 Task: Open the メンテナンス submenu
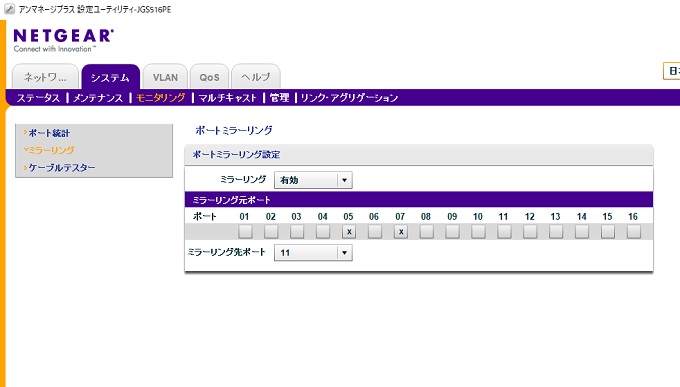point(98,98)
